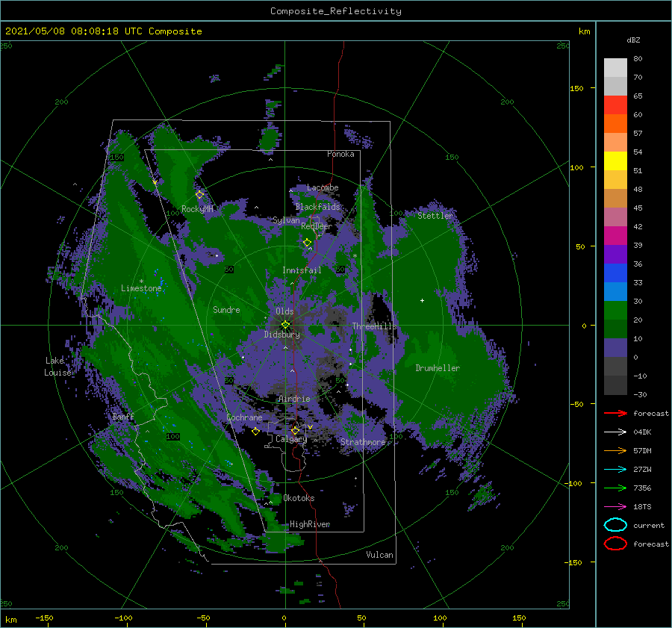
Task: Click the Lacombe label
Action: 323,187
